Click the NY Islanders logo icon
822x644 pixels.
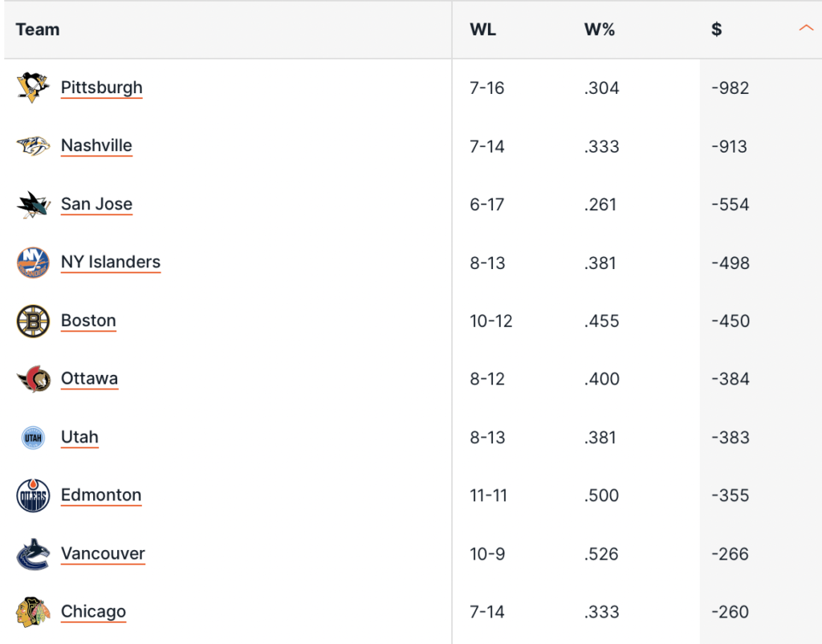[33, 263]
